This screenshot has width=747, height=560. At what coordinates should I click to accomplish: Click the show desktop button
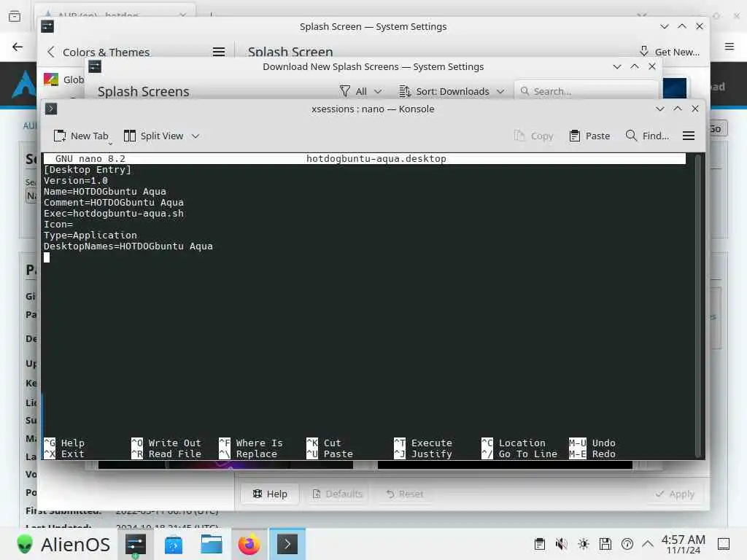pyautogui.click(x=724, y=544)
